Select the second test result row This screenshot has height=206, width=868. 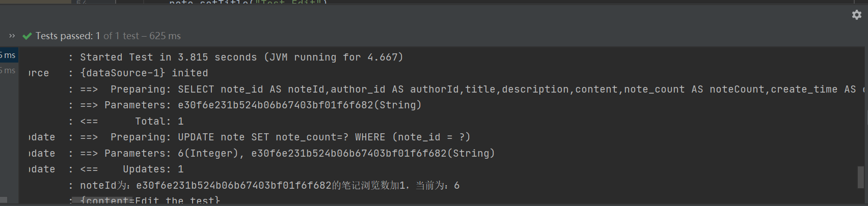pos(9,70)
